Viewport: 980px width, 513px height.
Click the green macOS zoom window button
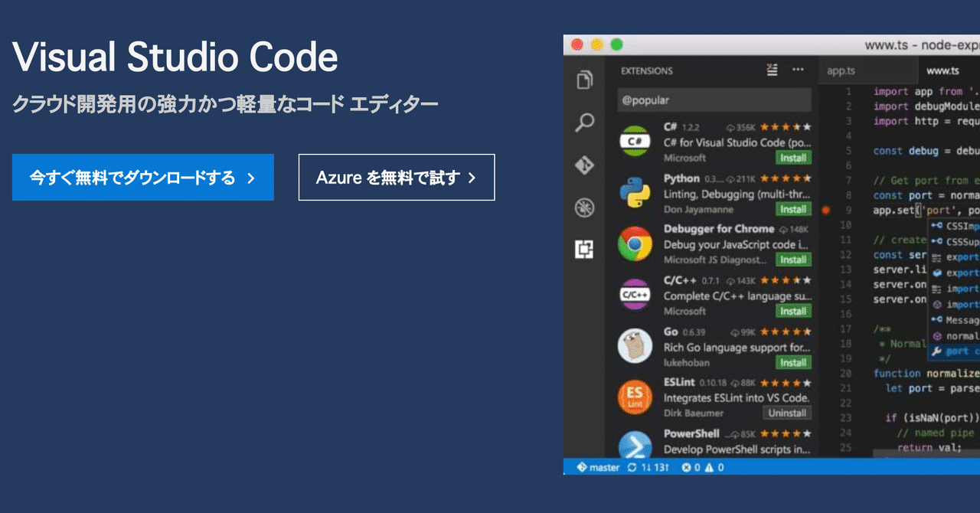(616, 44)
